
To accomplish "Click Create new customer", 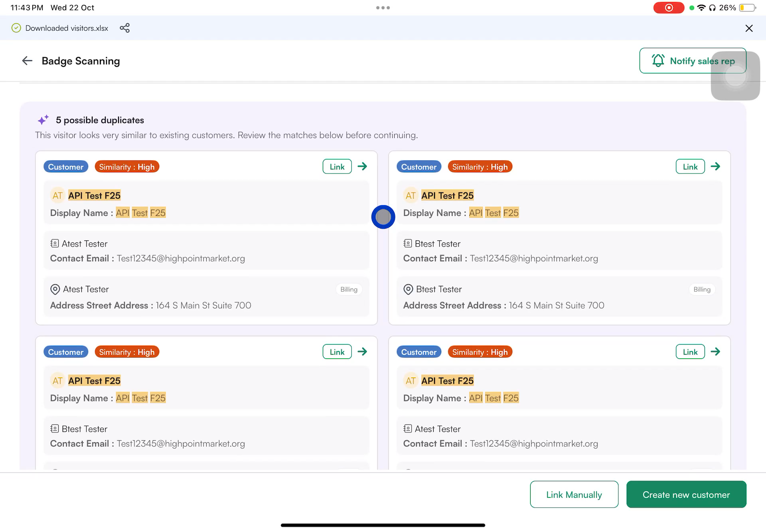I will pos(686,495).
